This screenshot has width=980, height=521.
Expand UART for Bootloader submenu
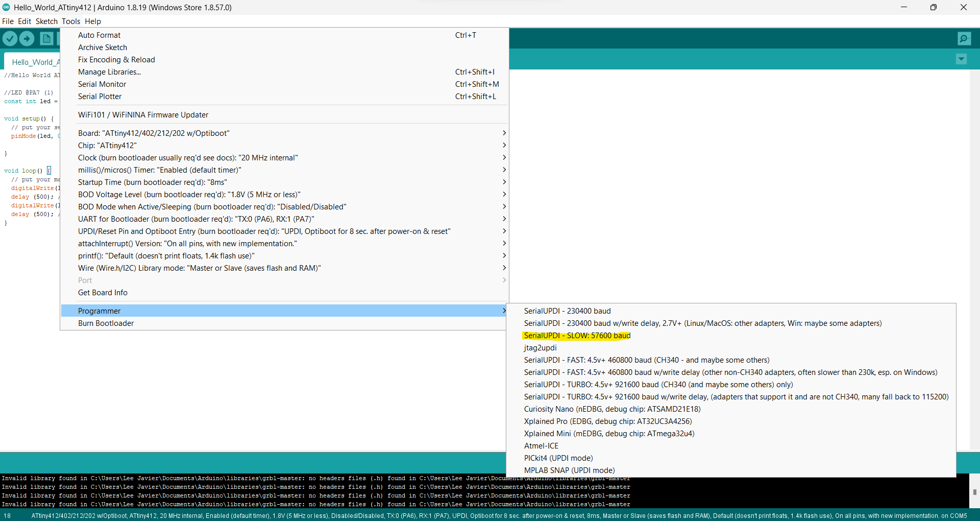[284, 219]
